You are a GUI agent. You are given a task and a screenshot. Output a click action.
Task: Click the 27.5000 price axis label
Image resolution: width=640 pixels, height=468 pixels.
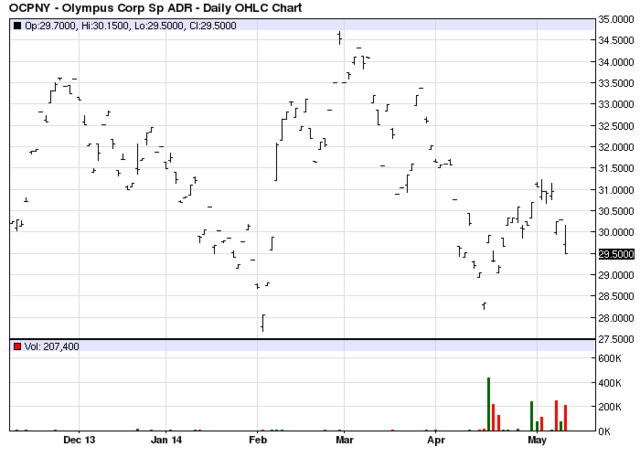(x=616, y=339)
